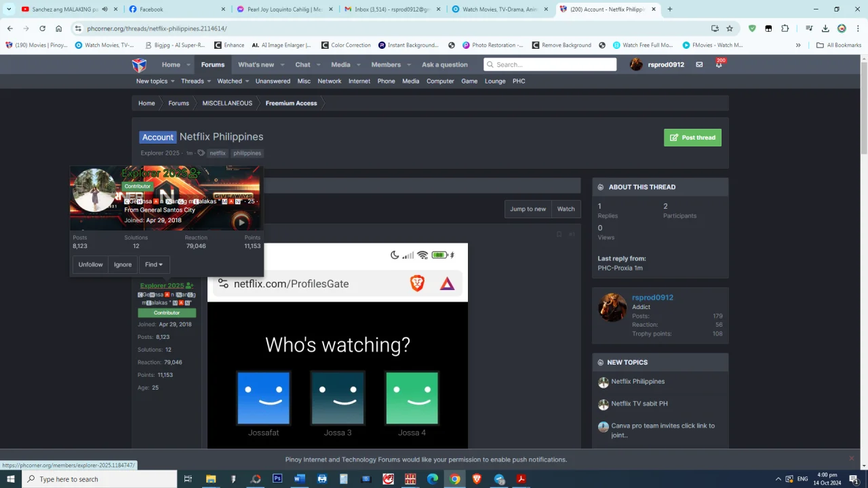Open Brave browser from the taskbar

pos(477,479)
